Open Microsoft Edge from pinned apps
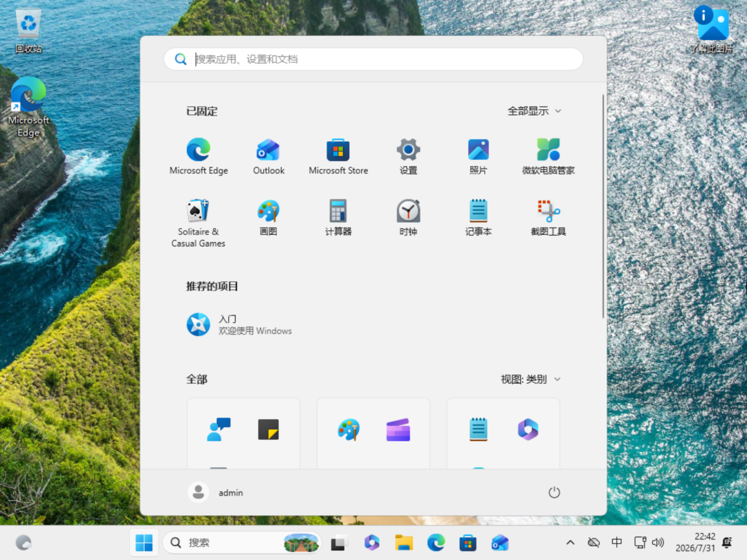This screenshot has height=560, width=747. tap(199, 157)
